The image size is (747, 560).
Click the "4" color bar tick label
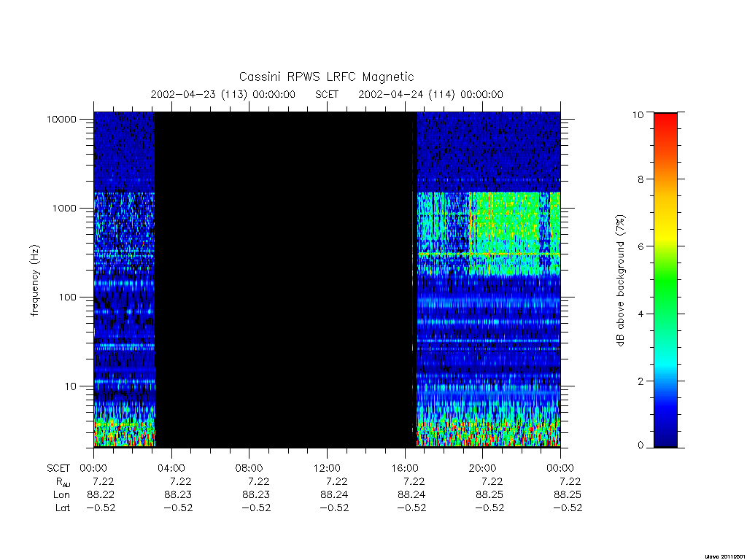pos(640,314)
